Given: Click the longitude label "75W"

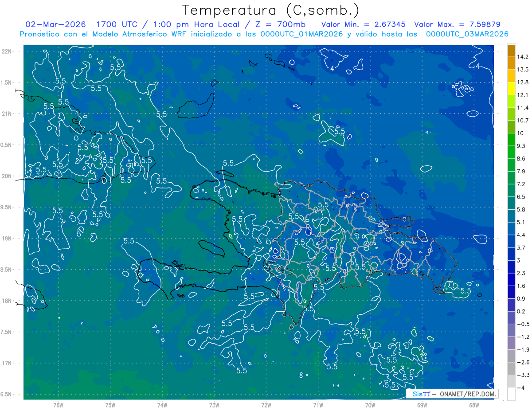Looking at the screenshot, I should [x=110, y=405].
